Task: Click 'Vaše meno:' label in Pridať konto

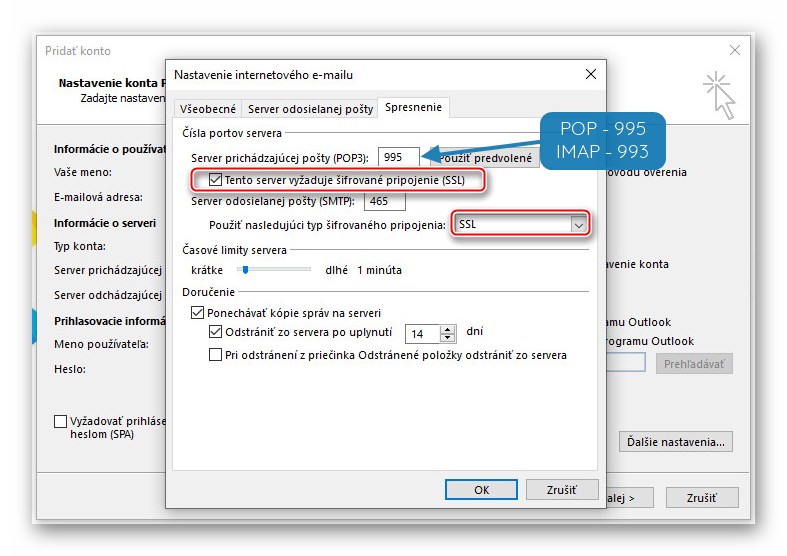Action: click(x=83, y=172)
